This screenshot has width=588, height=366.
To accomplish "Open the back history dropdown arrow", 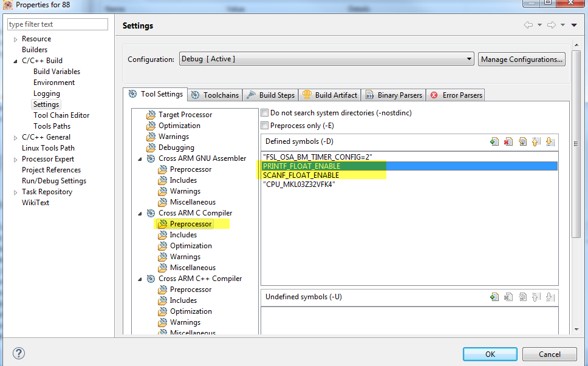I will click(539, 25).
